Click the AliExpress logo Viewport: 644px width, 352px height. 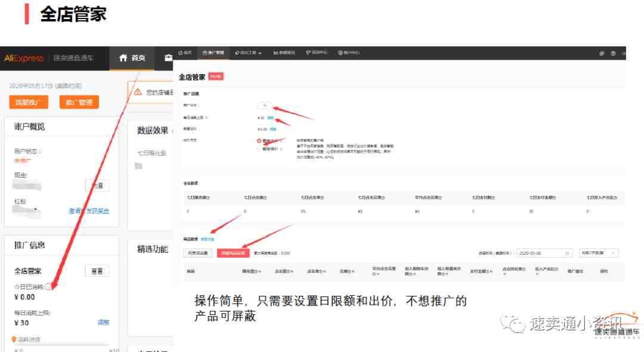(x=24, y=58)
